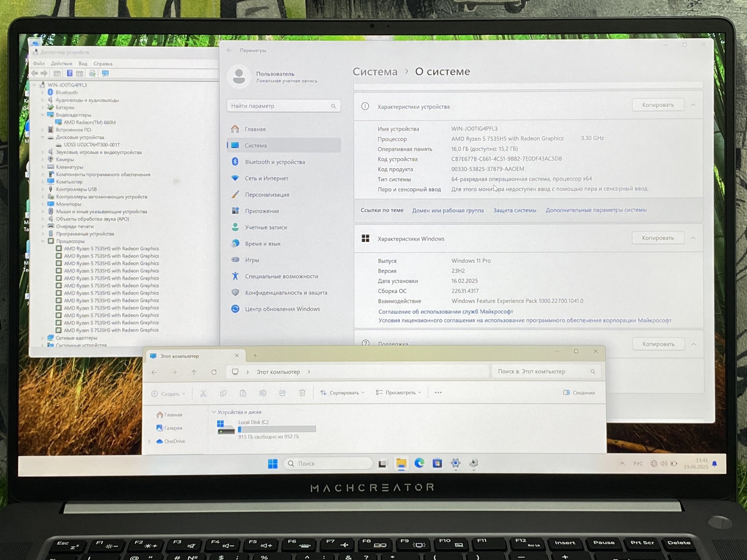Click the up-arrow navigation icon in Explorer

tap(194, 372)
